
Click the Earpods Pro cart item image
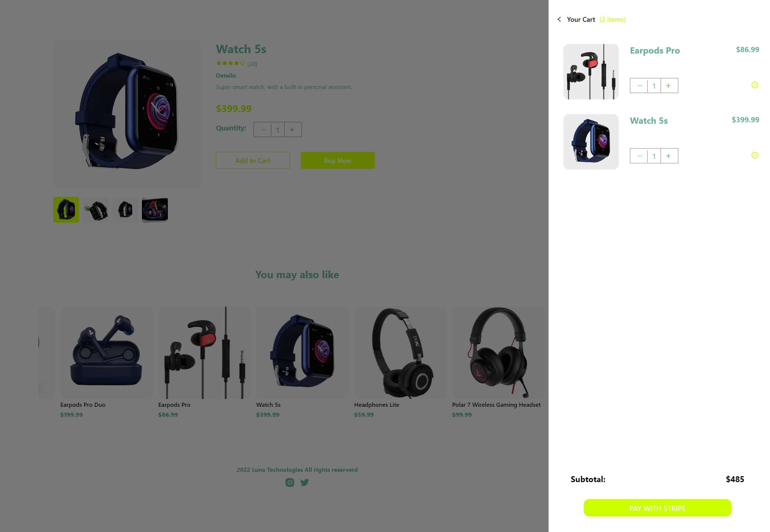pyautogui.click(x=591, y=72)
